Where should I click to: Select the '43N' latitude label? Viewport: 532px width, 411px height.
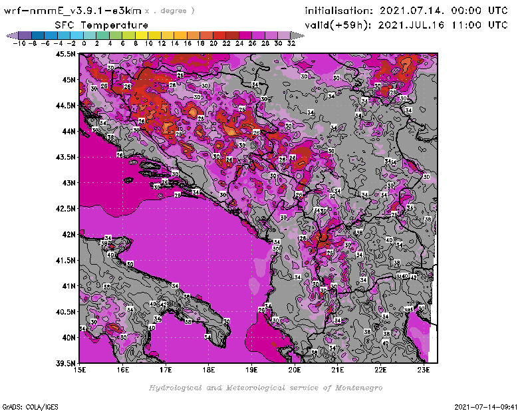pos(69,183)
